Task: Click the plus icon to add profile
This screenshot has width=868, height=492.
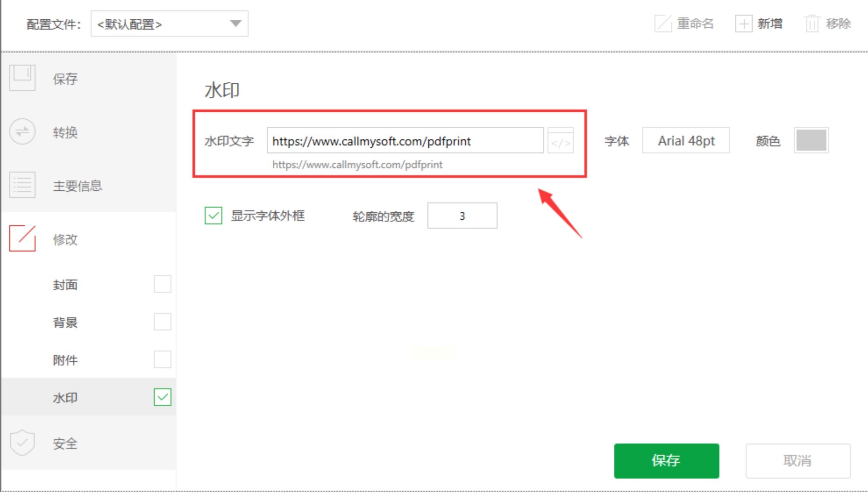Action: pos(743,23)
